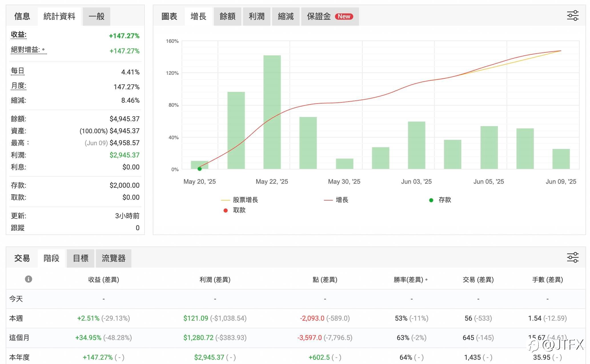Open the 流覽器 tab
Screen dimensions: 590x364
pos(114,258)
